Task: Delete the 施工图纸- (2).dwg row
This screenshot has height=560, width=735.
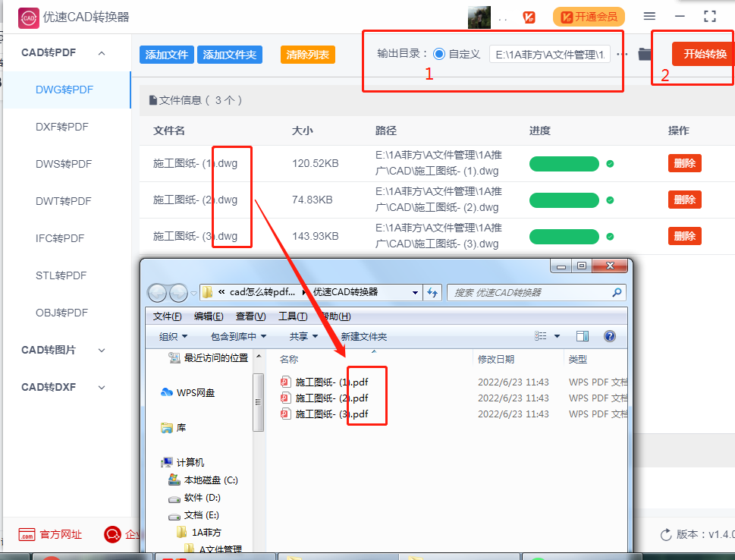Action: point(684,200)
